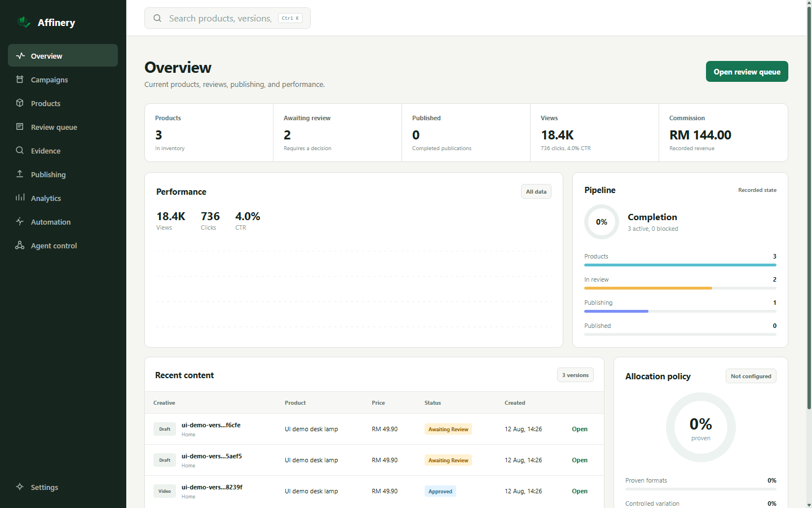812x508 pixels.
Task: Click the Draft tag on f6cfe row
Action: [x=165, y=429]
